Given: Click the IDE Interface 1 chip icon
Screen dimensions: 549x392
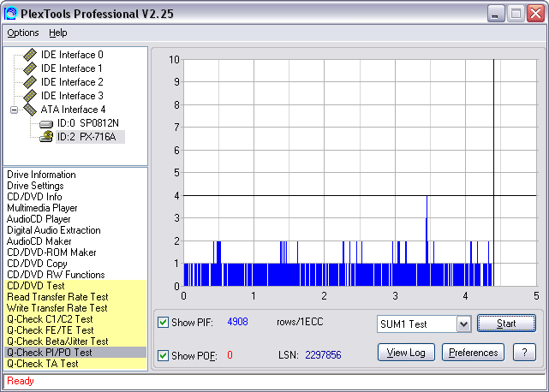Looking at the screenshot, I should [x=30, y=68].
